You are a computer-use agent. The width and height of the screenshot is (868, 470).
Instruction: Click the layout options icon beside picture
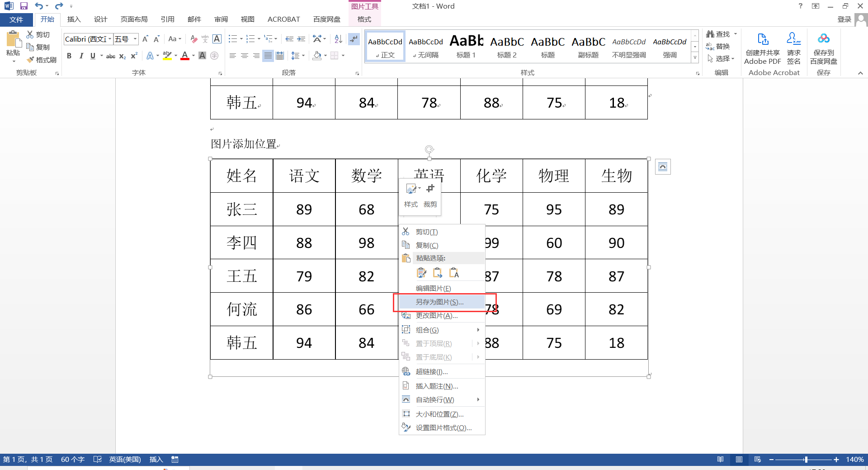(663, 167)
